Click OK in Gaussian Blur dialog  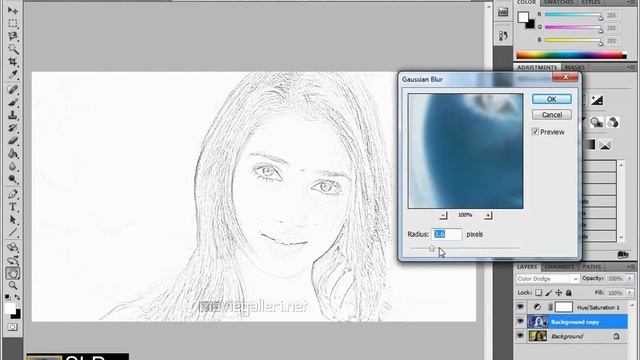(x=551, y=99)
